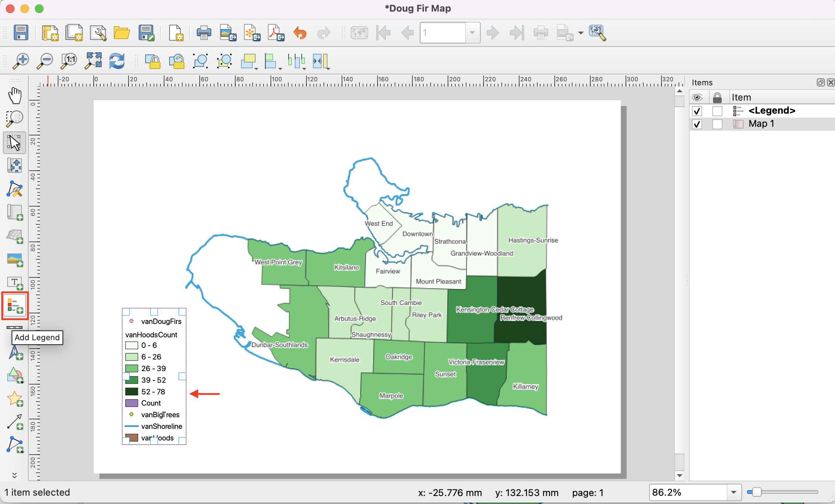This screenshot has height=504, width=835.
Task: Click the Add Label text tool
Action: click(x=15, y=283)
